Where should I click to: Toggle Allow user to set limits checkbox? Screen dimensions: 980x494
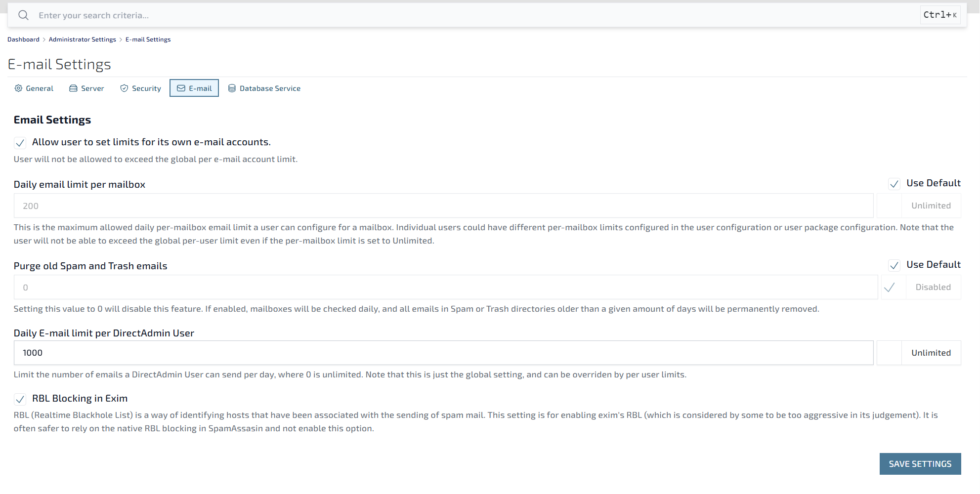[20, 143]
